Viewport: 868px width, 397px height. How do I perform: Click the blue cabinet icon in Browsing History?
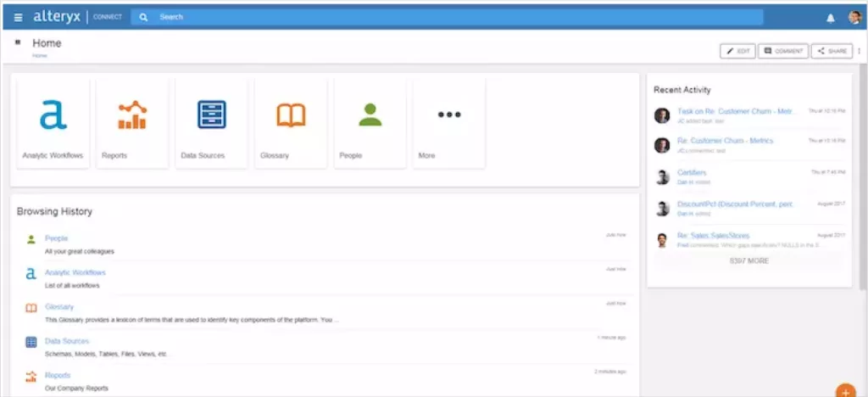pos(31,342)
